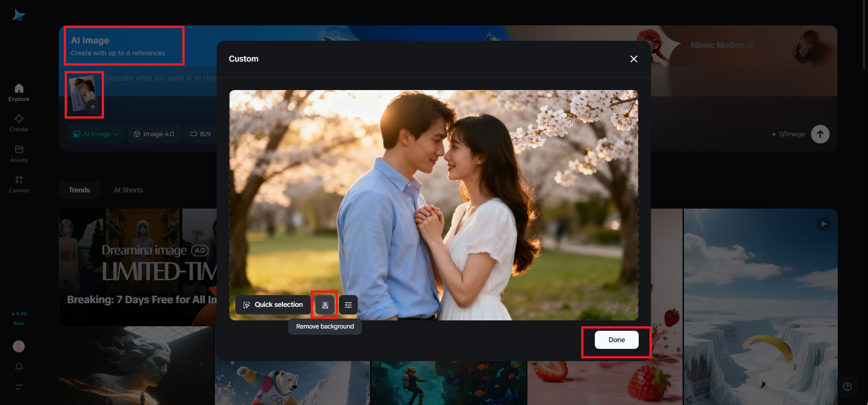The width and height of the screenshot is (868, 405).
Task: Click the notifications bell icon
Action: (19, 366)
